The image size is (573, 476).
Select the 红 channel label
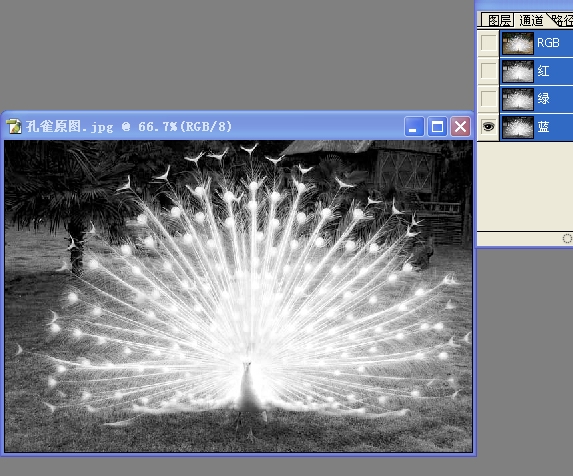click(543, 71)
